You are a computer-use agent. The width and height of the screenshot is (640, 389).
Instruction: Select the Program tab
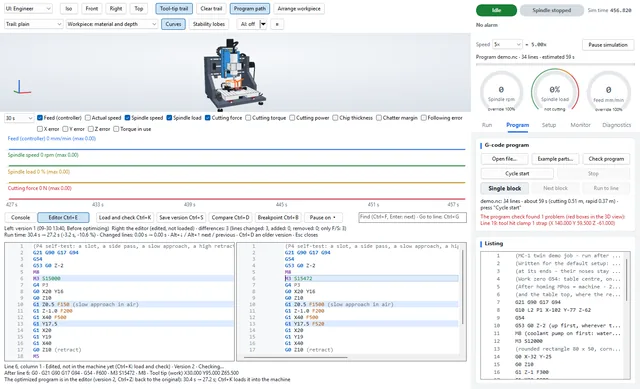(518, 125)
